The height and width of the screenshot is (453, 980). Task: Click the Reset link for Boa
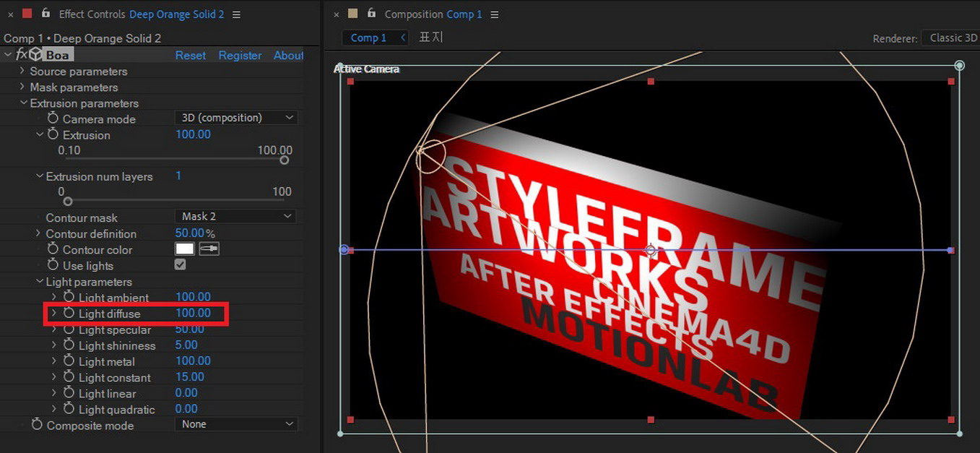pos(191,56)
